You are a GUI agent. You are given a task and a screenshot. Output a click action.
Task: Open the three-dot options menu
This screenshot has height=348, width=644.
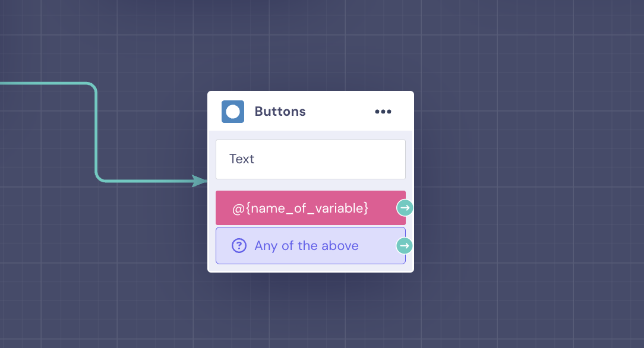(383, 112)
